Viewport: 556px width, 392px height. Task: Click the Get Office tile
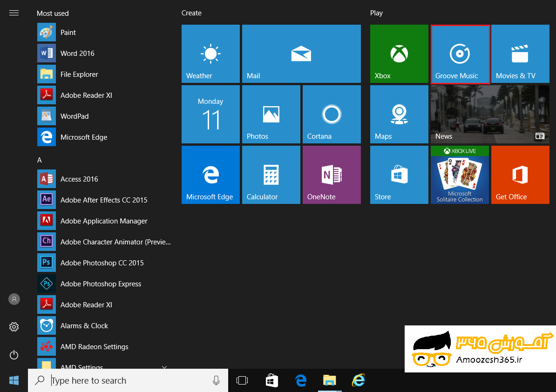[x=520, y=175]
